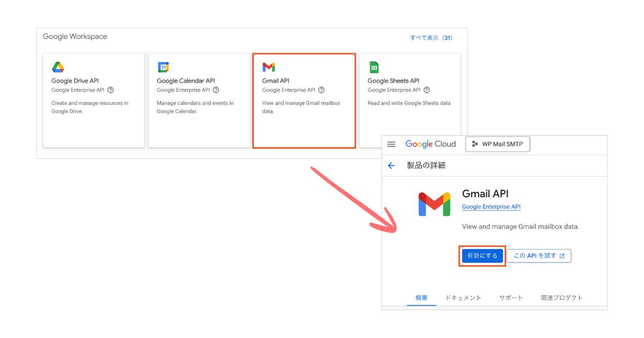Click the この API を試す button
Screen dimensions: 644x338
point(539,256)
